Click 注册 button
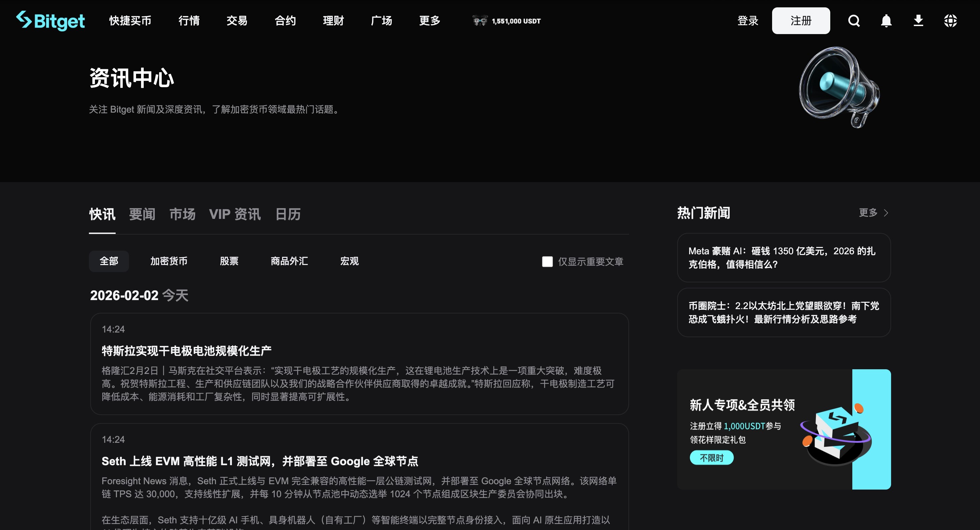Screen dimensions: 980x530 (801, 20)
